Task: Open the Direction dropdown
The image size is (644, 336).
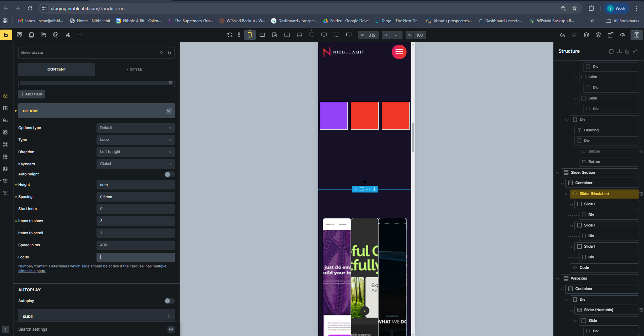Action: [x=136, y=152]
